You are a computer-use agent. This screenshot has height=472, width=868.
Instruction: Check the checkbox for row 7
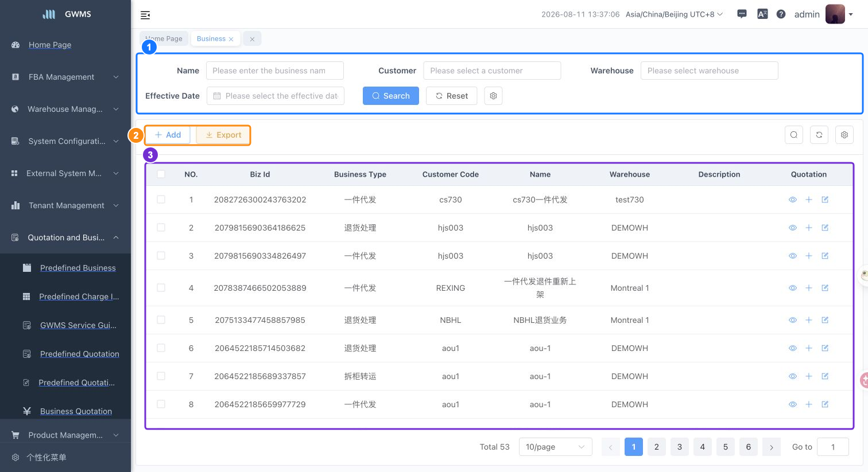click(161, 376)
